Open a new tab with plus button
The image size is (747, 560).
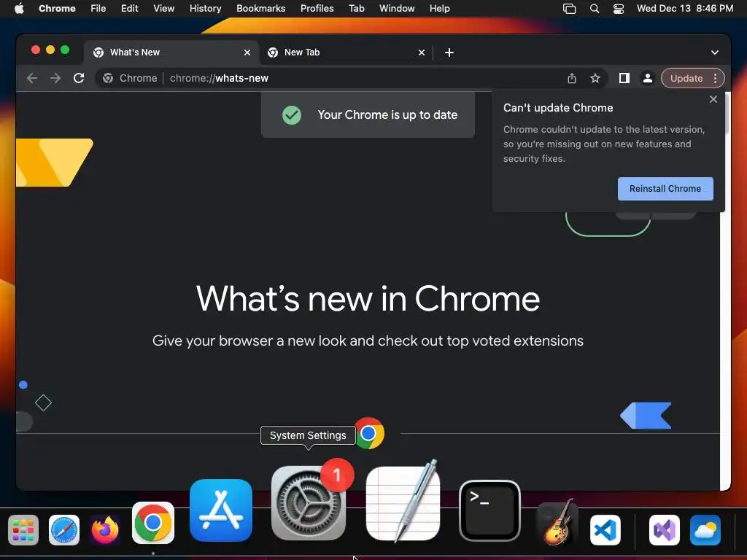pos(449,52)
